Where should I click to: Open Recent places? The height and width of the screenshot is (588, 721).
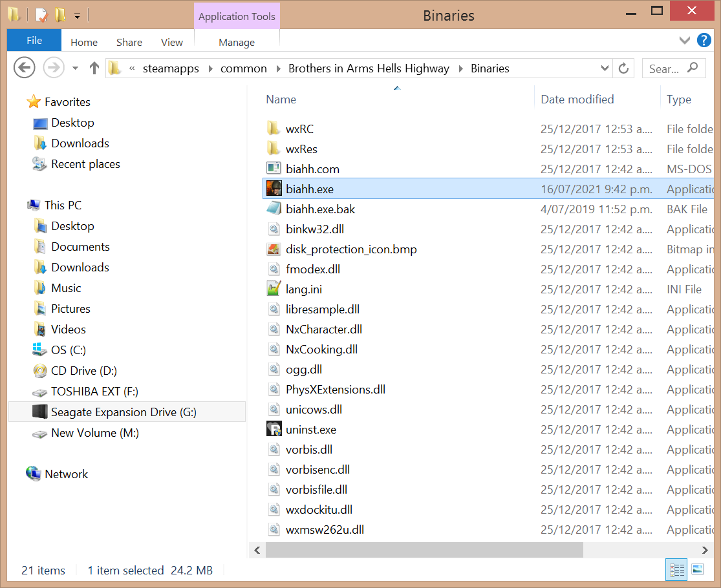coord(85,164)
